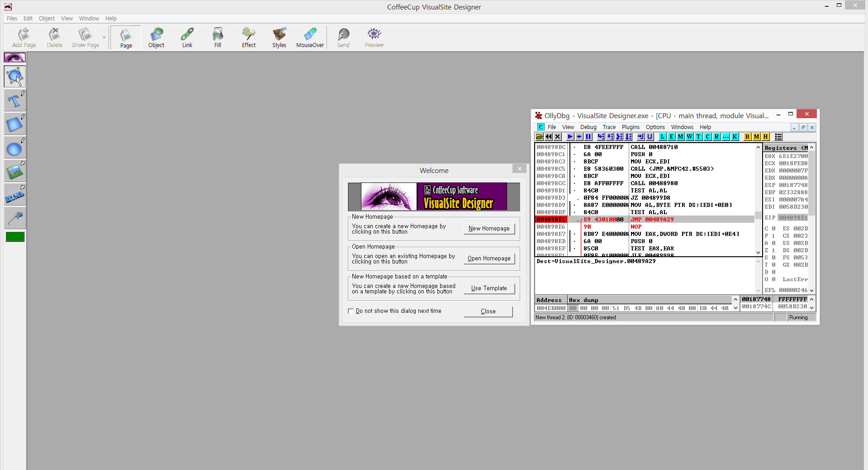Open OllyDbg Executable modules E button
Viewport: 868px width, 470px height.
click(672, 137)
